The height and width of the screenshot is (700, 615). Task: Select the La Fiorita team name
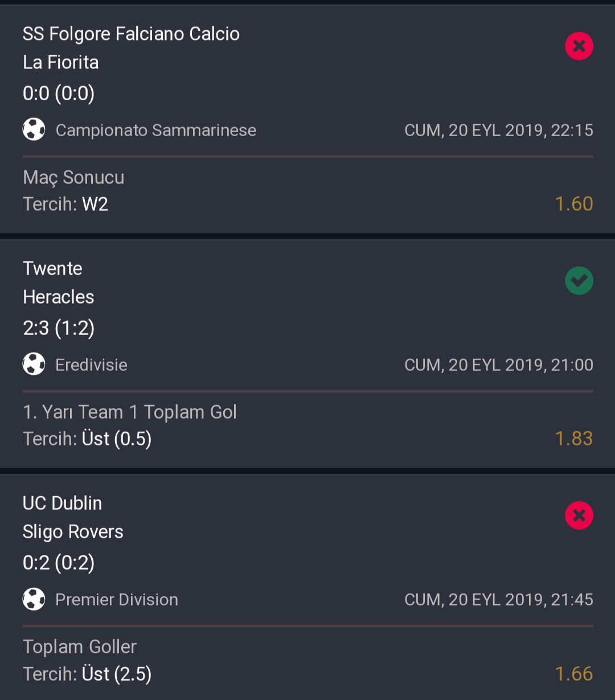pyautogui.click(x=61, y=62)
